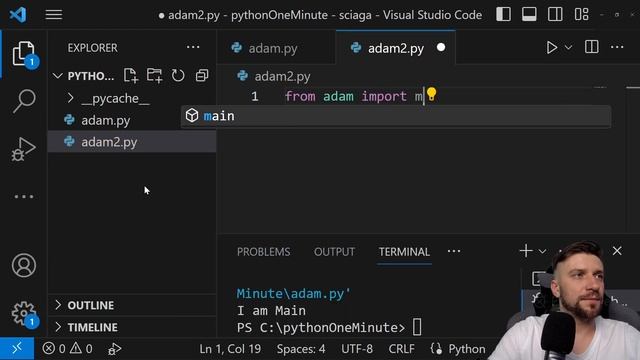Image resolution: width=640 pixels, height=360 pixels.
Task: Open the Run and Debug view
Action: click(24, 149)
